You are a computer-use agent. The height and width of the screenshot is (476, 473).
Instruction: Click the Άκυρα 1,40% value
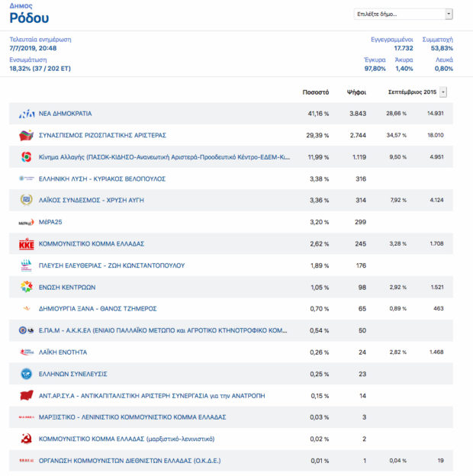[x=404, y=69]
